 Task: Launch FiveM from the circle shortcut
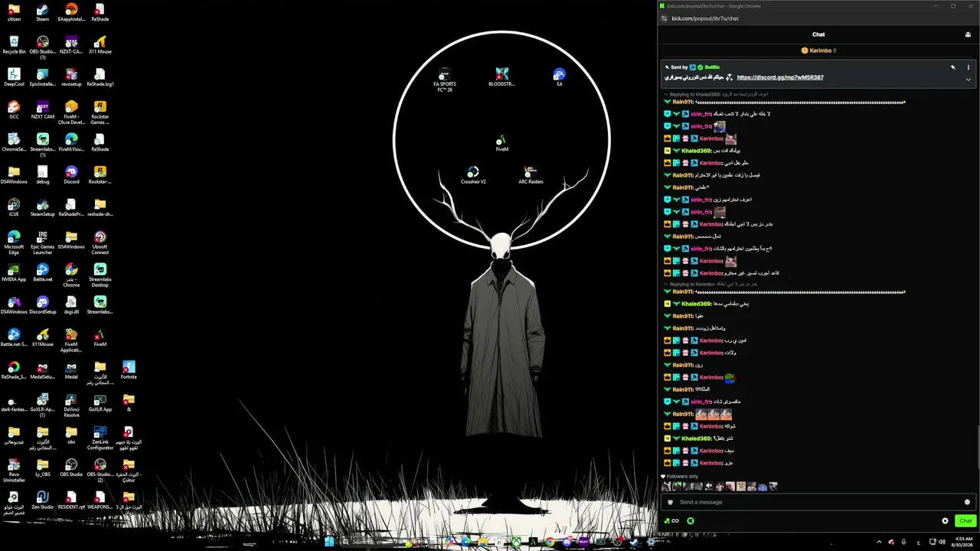pos(501,143)
